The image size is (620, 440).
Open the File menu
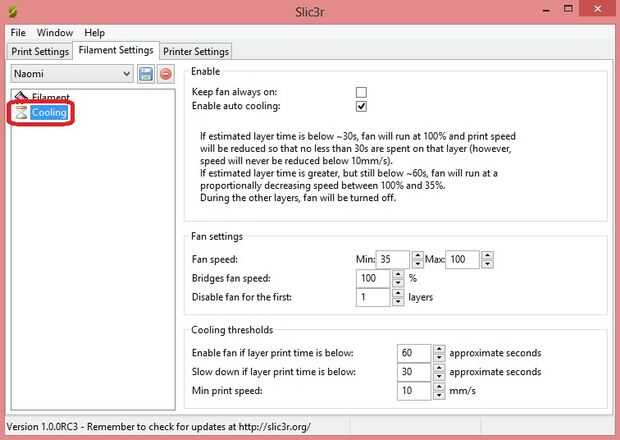[x=18, y=32]
